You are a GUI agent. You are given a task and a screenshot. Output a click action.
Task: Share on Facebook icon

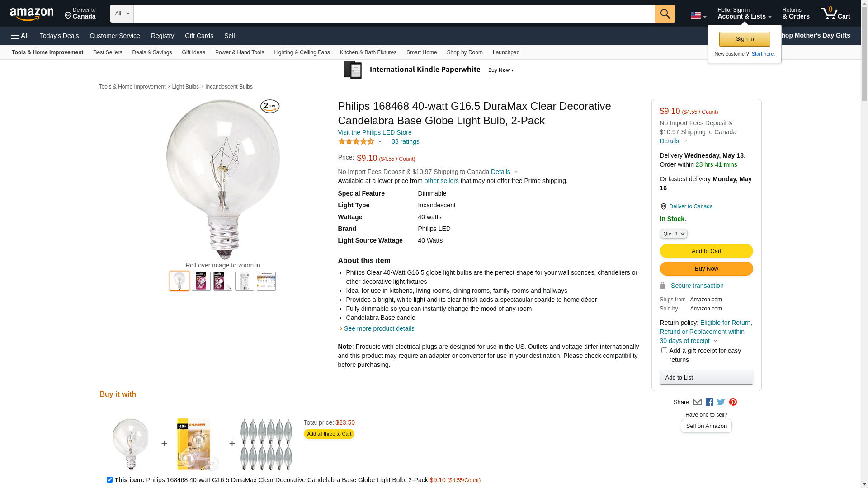pos(709,402)
